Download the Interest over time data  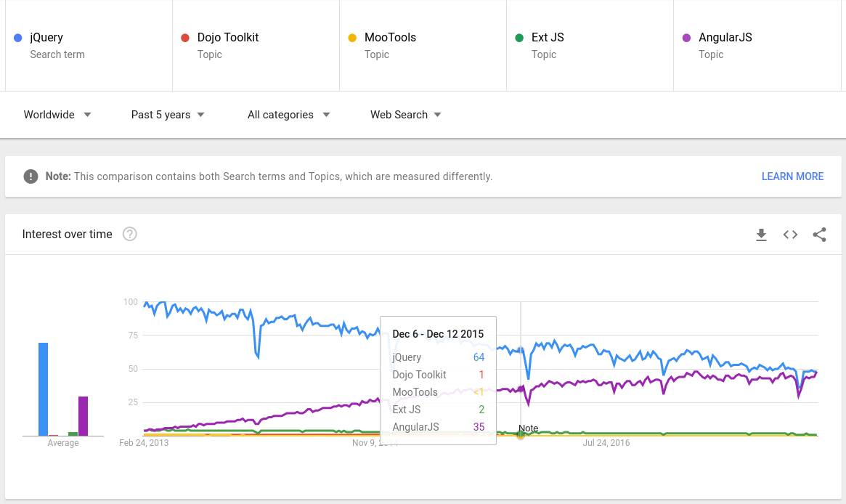click(761, 235)
